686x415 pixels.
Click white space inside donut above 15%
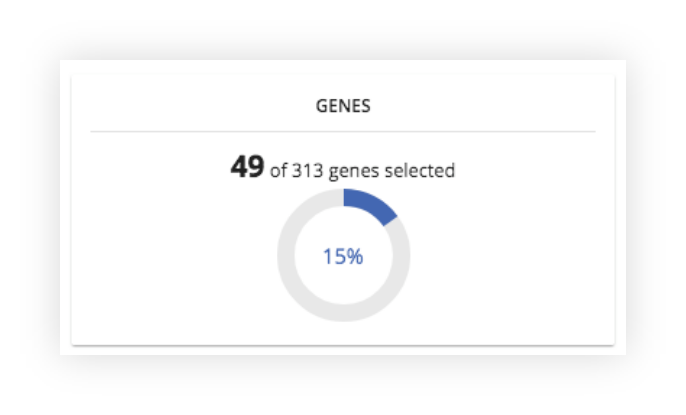pos(343,225)
